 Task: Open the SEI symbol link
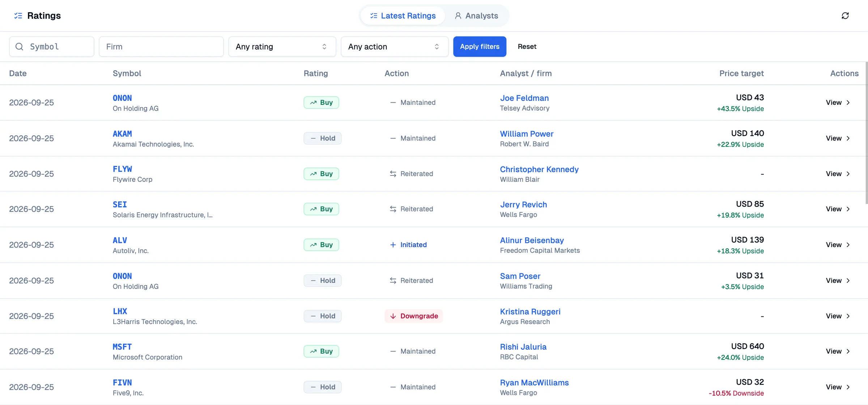(x=120, y=205)
